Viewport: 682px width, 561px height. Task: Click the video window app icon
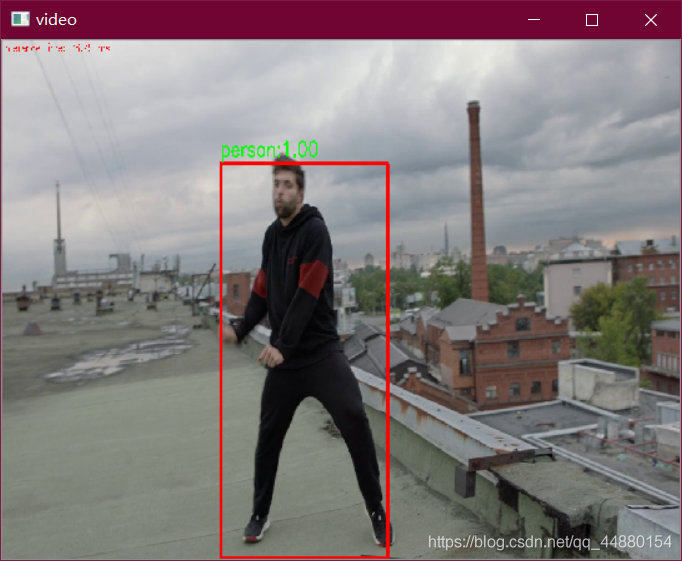click(x=20, y=20)
